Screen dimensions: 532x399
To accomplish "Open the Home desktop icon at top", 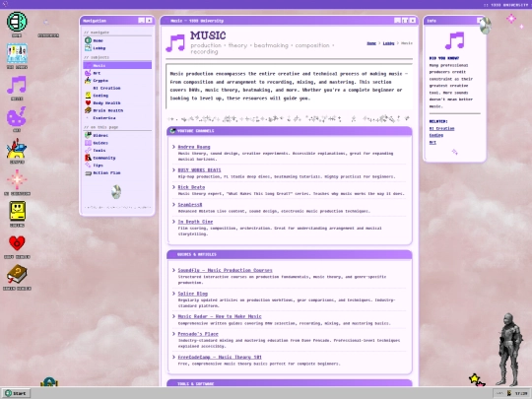I will [x=17, y=24].
